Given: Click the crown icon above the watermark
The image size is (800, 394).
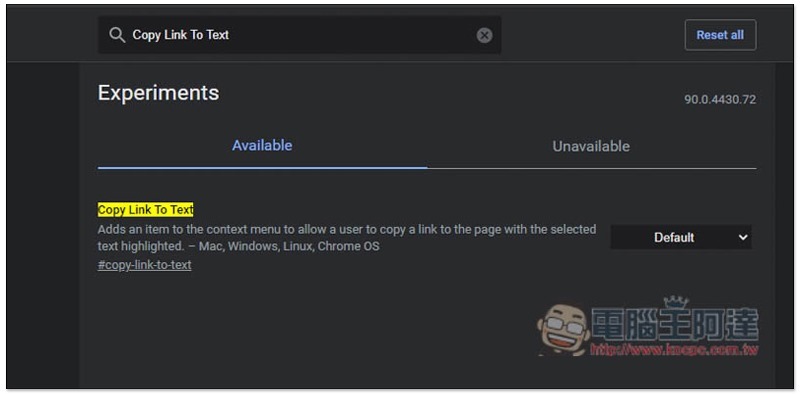Looking at the screenshot, I should pos(676,302).
